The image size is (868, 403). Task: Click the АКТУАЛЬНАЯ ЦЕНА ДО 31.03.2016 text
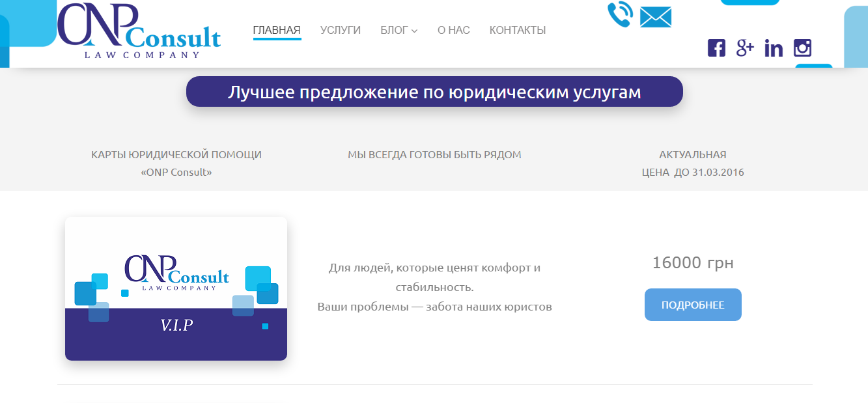693,163
